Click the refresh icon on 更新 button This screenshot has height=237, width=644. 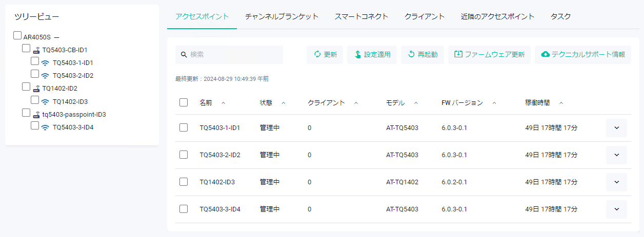(x=317, y=55)
